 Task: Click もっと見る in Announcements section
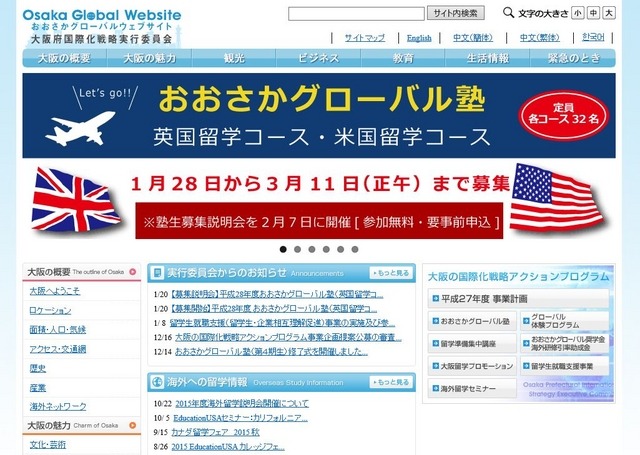391,273
